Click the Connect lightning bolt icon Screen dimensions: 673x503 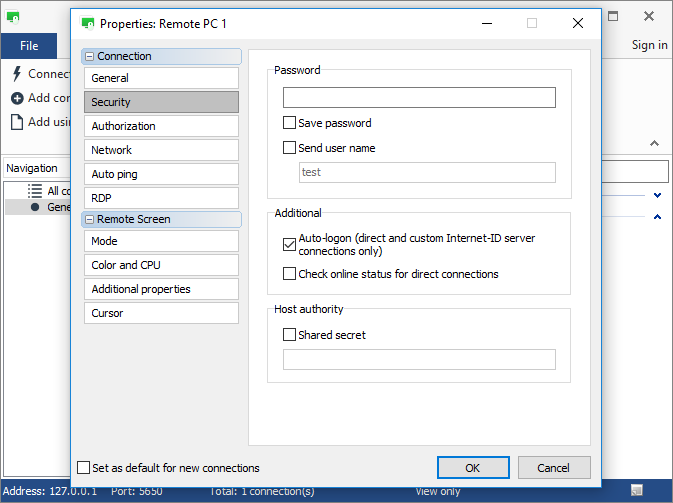[x=17, y=74]
